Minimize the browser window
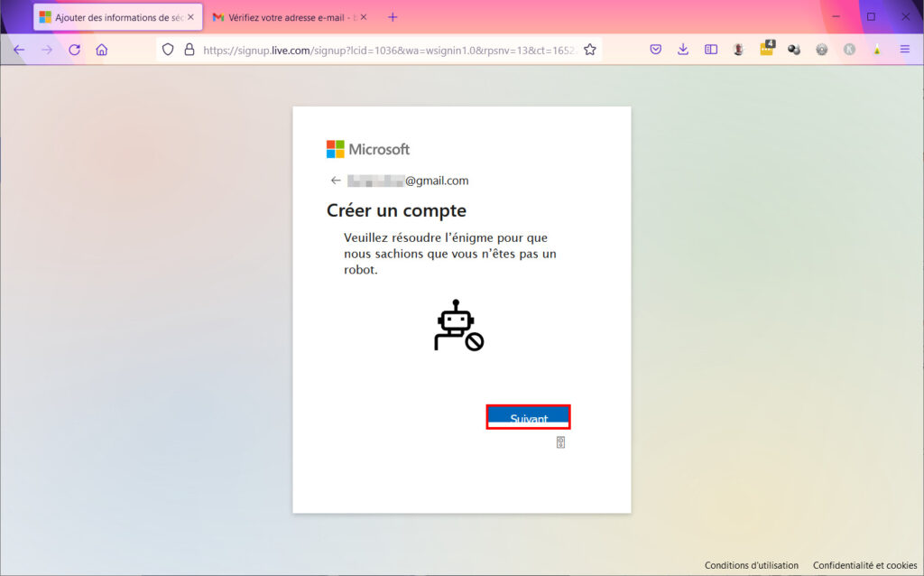Viewport: 924px width, 576px height. [x=836, y=16]
